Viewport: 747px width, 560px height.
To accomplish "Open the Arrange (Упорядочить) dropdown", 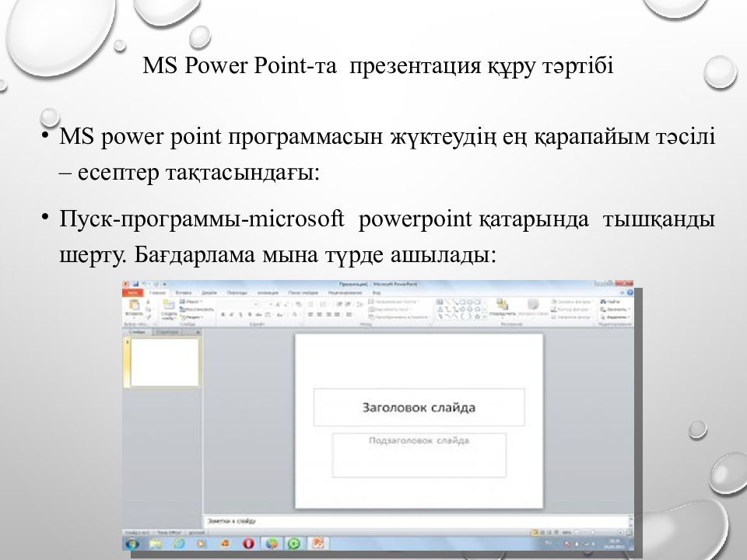I will (x=503, y=307).
